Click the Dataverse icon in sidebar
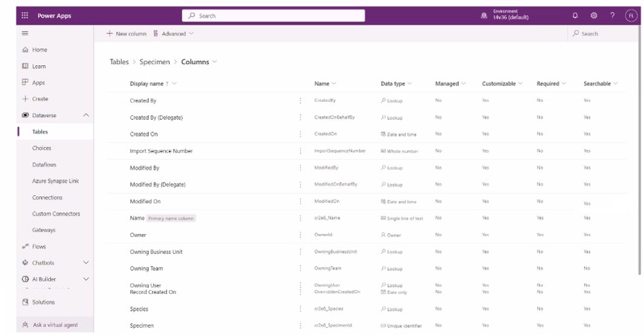This screenshot has width=644, height=335. tap(25, 115)
